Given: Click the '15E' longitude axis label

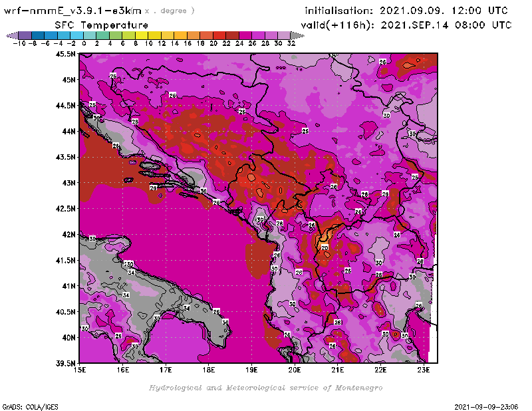Looking at the screenshot, I should click(80, 370).
